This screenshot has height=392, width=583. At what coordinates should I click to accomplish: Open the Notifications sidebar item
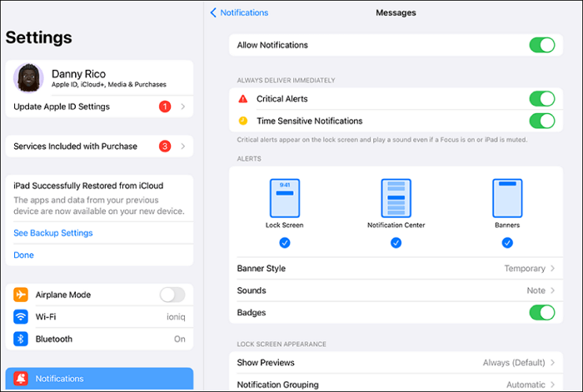coord(100,379)
